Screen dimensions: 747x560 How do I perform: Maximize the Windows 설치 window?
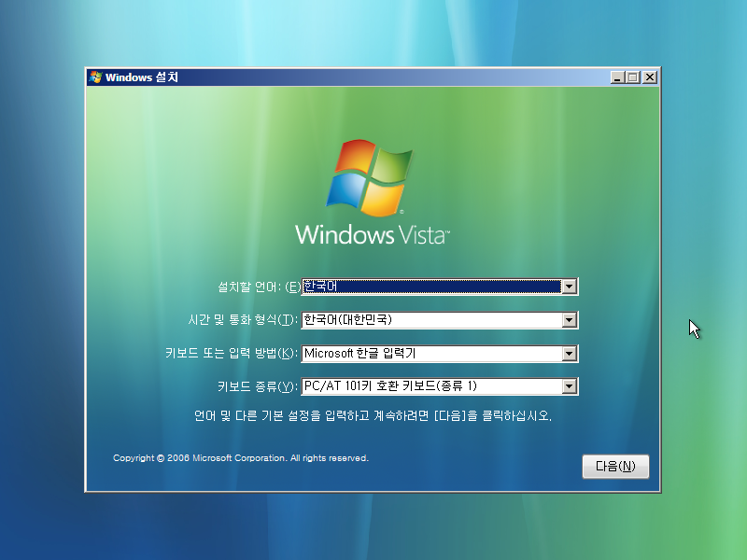pyautogui.click(x=633, y=77)
